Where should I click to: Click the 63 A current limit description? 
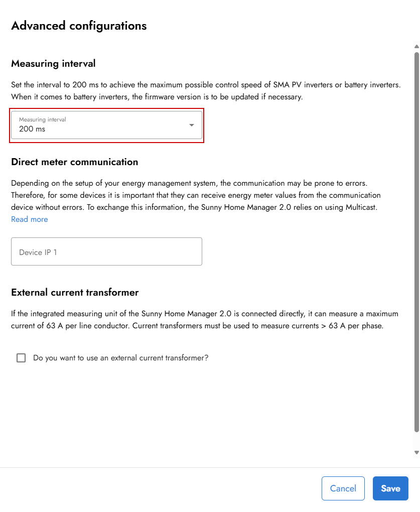(x=205, y=319)
